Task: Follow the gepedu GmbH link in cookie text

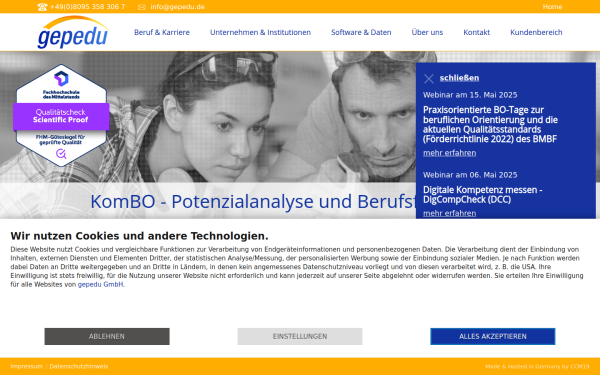Action: (x=100, y=284)
